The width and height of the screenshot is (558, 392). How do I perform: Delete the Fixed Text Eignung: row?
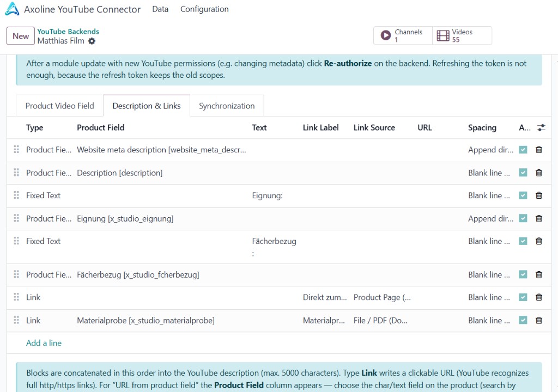coord(539,195)
